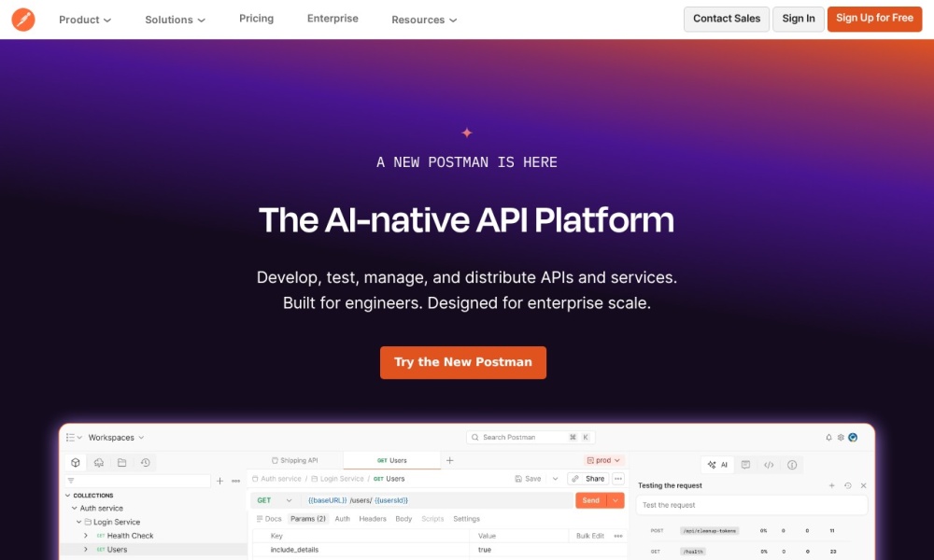The height and width of the screenshot is (560, 934).
Task: Select the Collections cube icon
Action: point(76,462)
